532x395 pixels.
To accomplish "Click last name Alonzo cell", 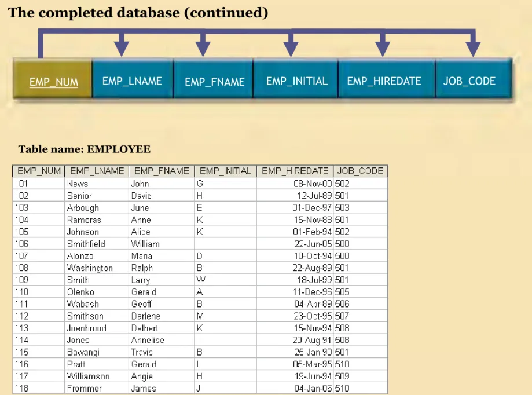I will pyautogui.click(x=97, y=256).
